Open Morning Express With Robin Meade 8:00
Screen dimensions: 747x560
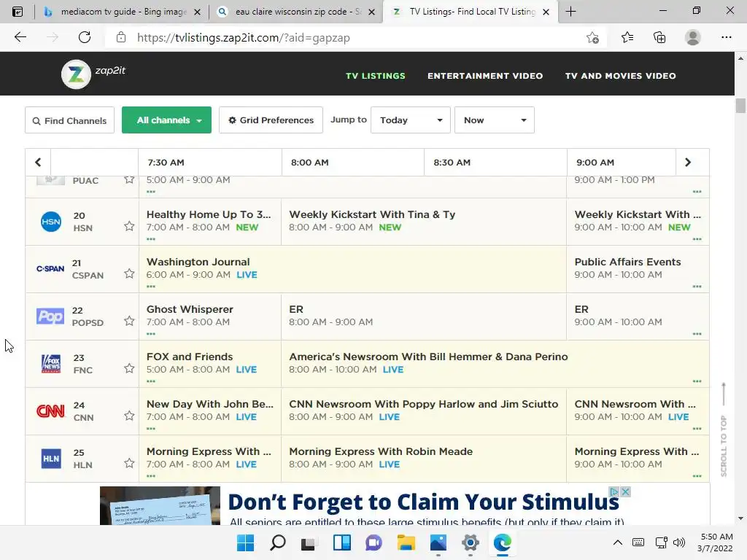[x=424, y=459]
